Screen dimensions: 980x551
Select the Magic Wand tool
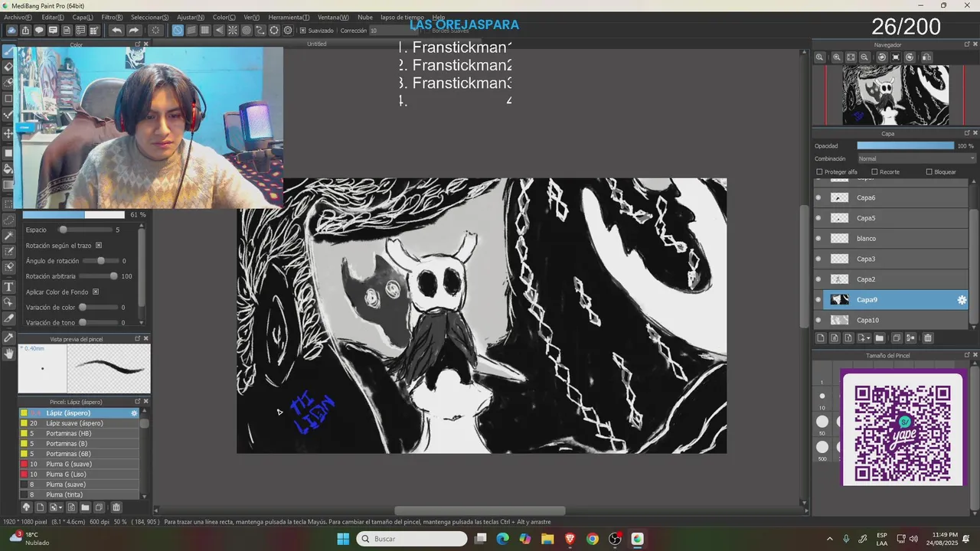pos(9,236)
